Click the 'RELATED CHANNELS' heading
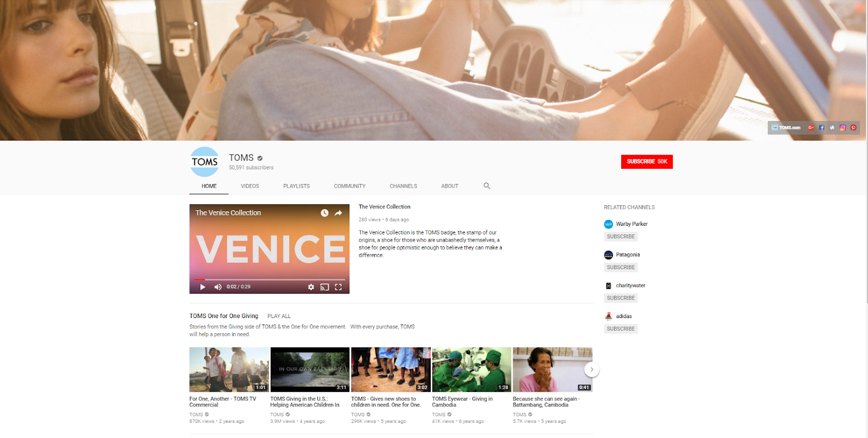Image resolution: width=868 pixels, height=438 pixels. (629, 207)
